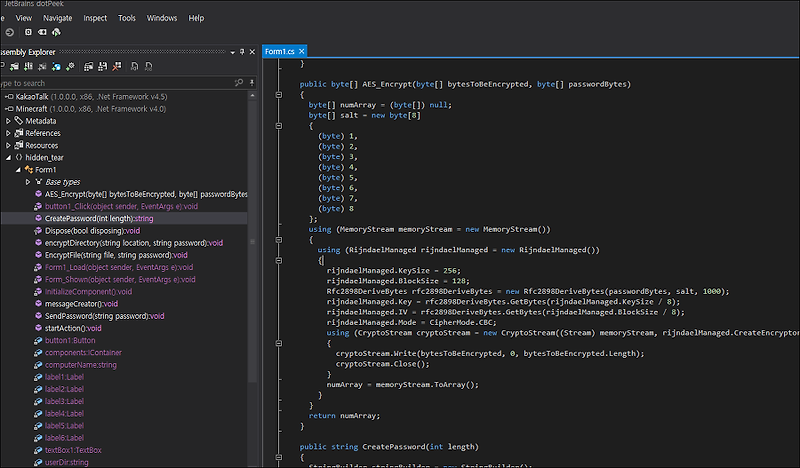Open the View menu

point(23,18)
